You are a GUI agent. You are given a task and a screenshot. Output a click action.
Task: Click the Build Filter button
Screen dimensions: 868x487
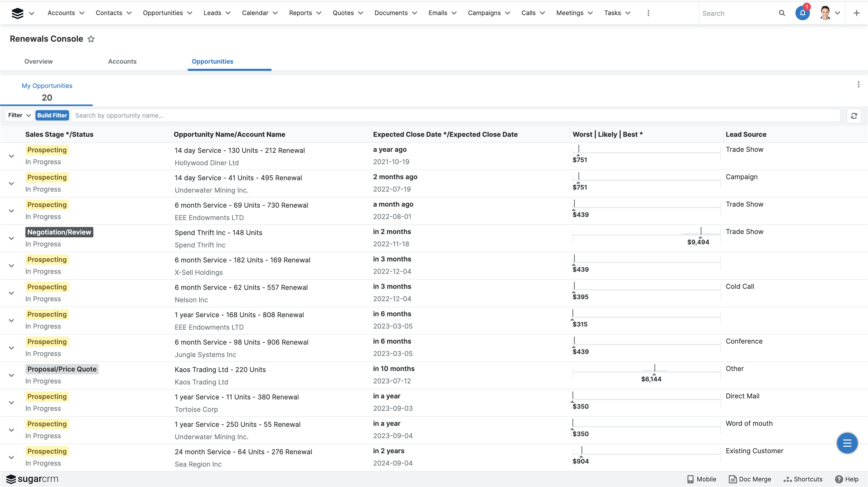52,115
